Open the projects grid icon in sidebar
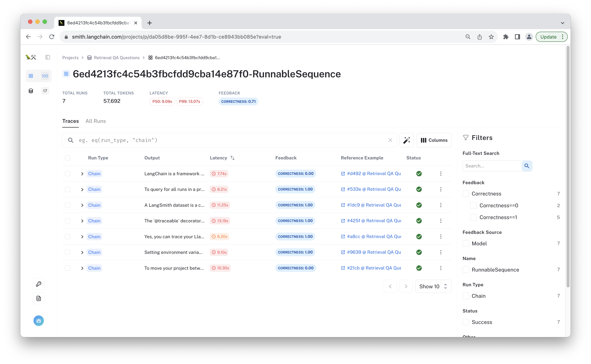Viewport: 591px width, 364px height. [x=31, y=76]
